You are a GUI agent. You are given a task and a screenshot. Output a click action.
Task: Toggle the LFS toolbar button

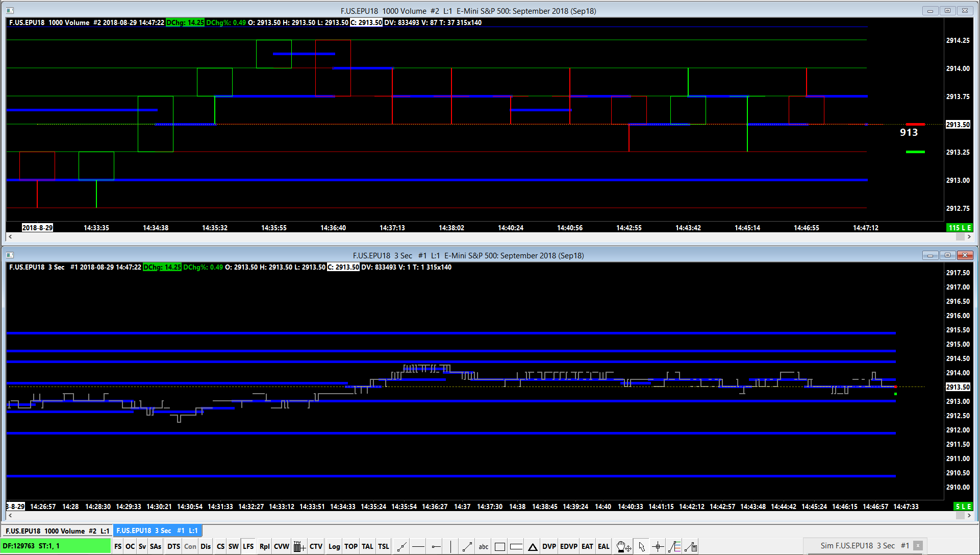pyautogui.click(x=248, y=546)
